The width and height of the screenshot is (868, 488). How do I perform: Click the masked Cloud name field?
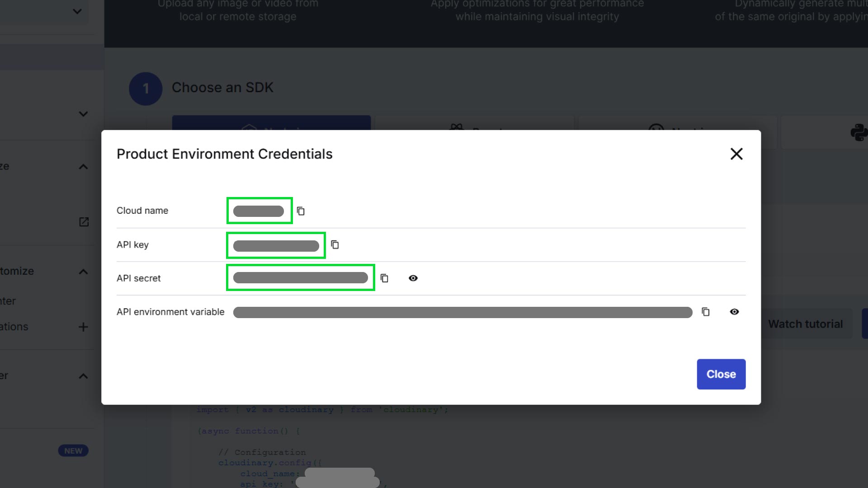(x=259, y=211)
